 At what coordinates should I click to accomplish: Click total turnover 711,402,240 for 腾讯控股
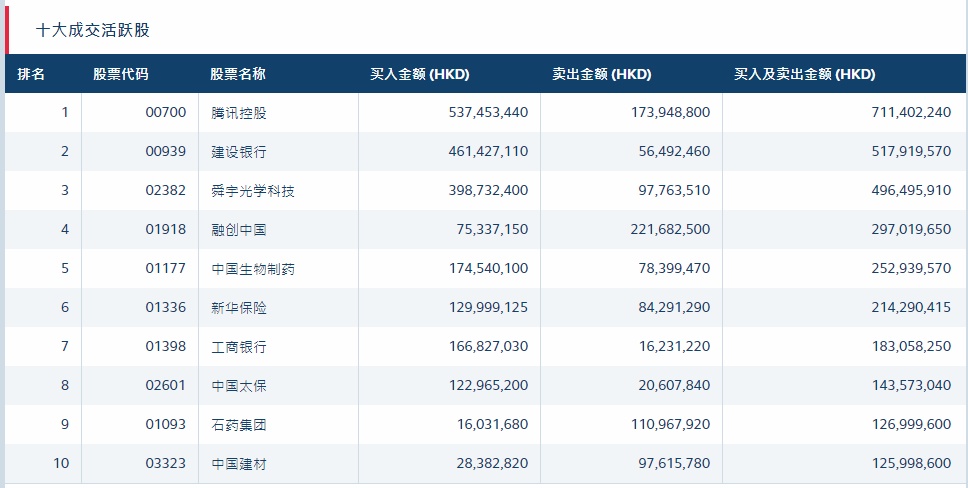coord(911,113)
